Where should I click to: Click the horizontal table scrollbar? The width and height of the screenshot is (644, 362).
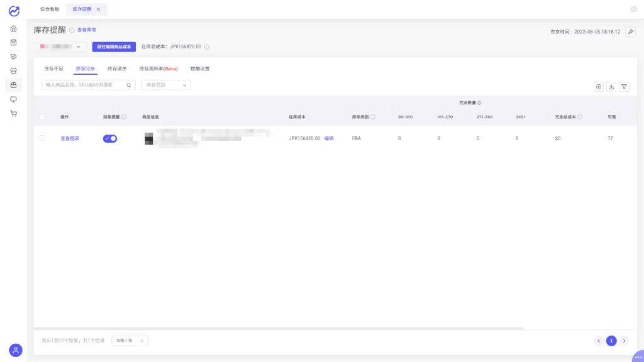tap(279, 328)
